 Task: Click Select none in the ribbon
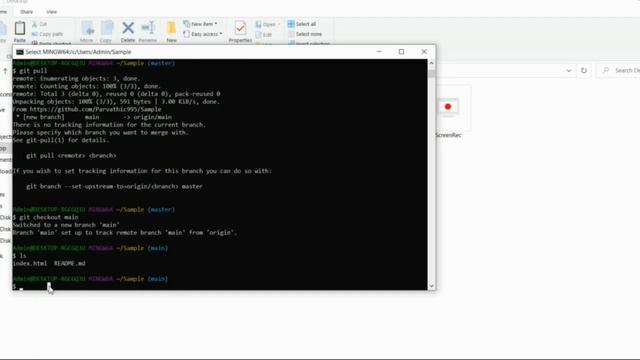point(305,34)
